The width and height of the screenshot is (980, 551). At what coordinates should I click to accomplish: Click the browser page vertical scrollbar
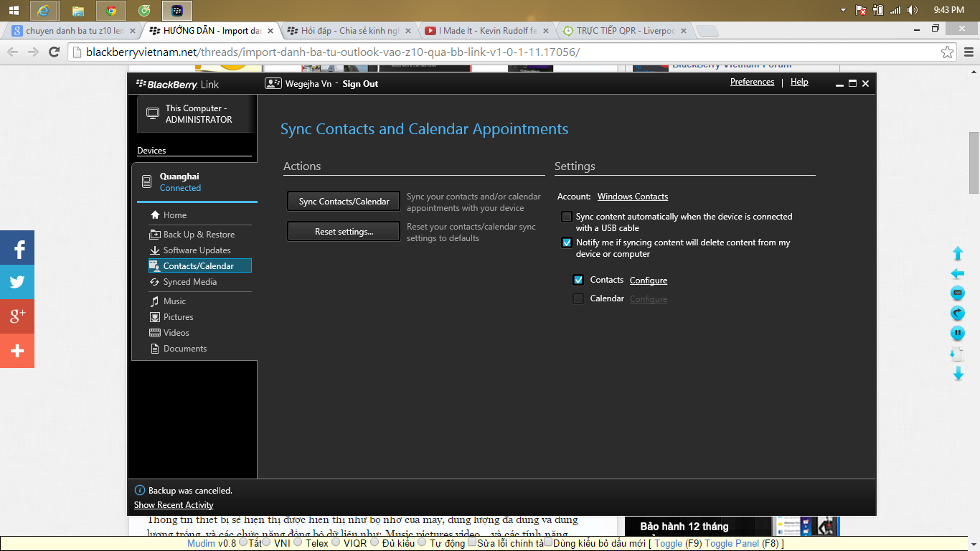pyautogui.click(x=974, y=163)
